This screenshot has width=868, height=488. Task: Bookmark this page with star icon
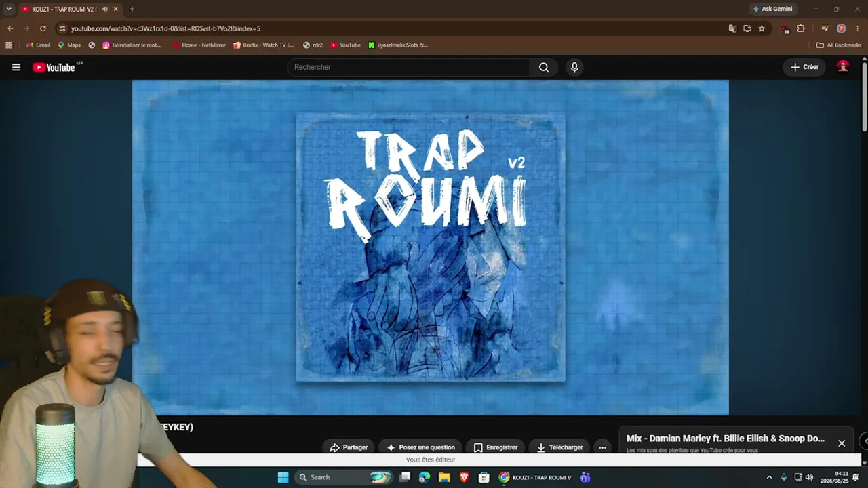762,28
